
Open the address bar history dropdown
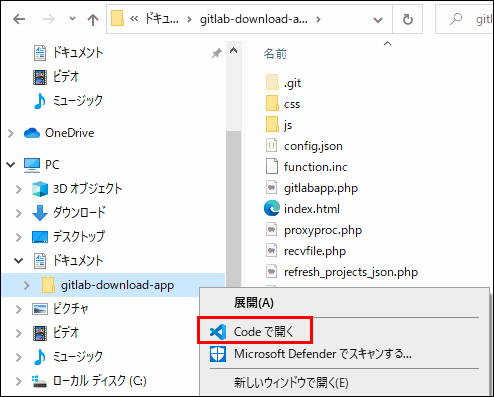coord(378,20)
